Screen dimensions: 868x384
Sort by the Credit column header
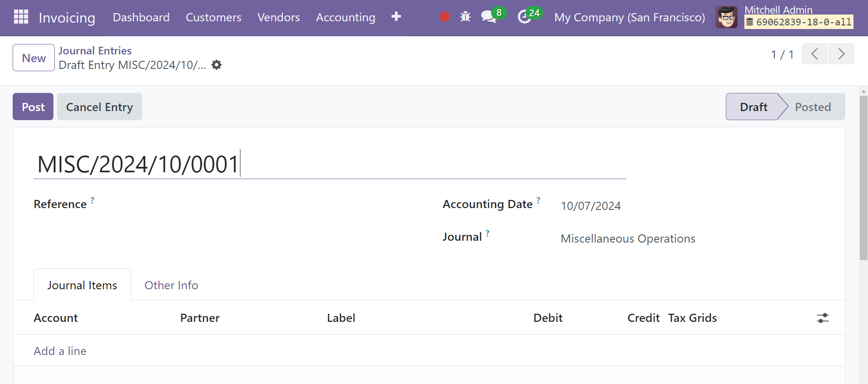pos(643,318)
